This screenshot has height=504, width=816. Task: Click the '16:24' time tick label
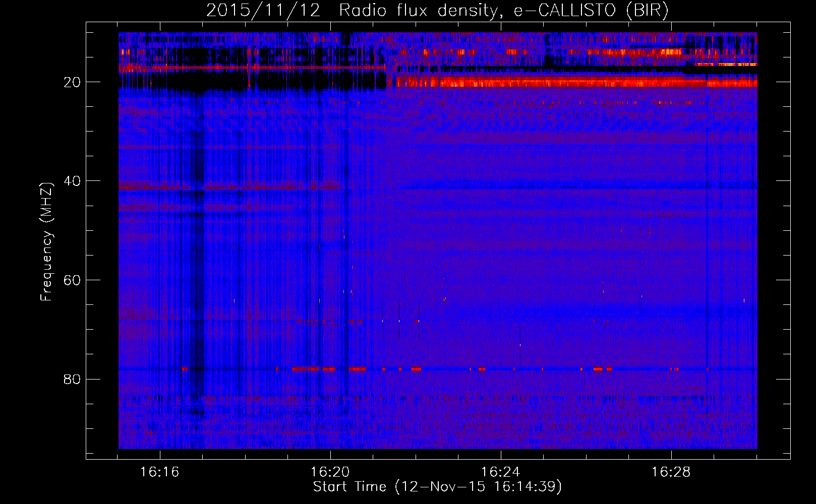click(x=500, y=472)
